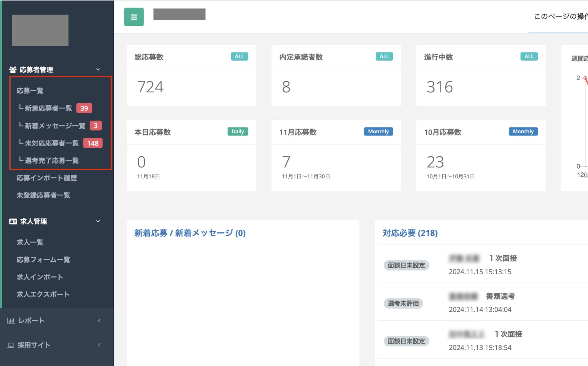
Task: Open 選考完了応募一覧 menu item
Action: (x=52, y=161)
